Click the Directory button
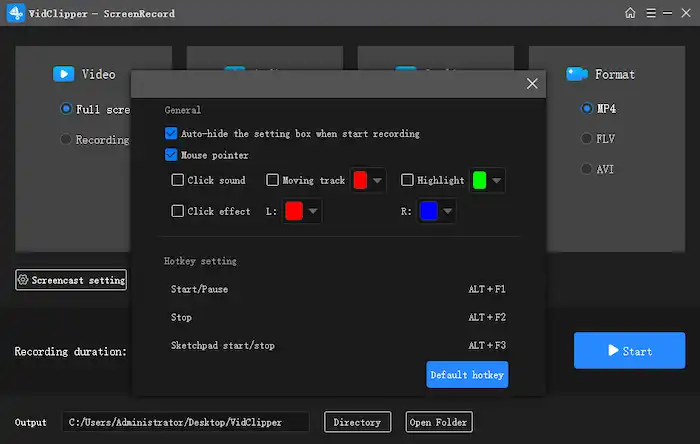 pyautogui.click(x=357, y=422)
